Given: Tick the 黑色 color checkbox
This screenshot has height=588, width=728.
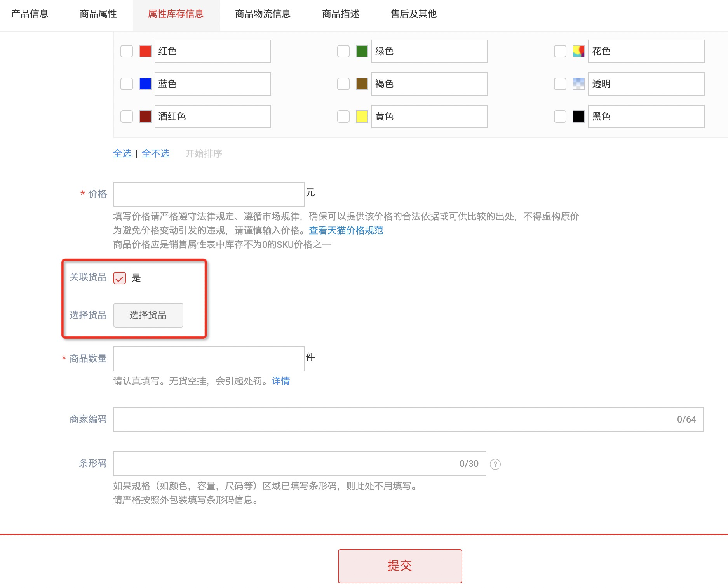Looking at the screenshot, I should (x=560, y=117).
